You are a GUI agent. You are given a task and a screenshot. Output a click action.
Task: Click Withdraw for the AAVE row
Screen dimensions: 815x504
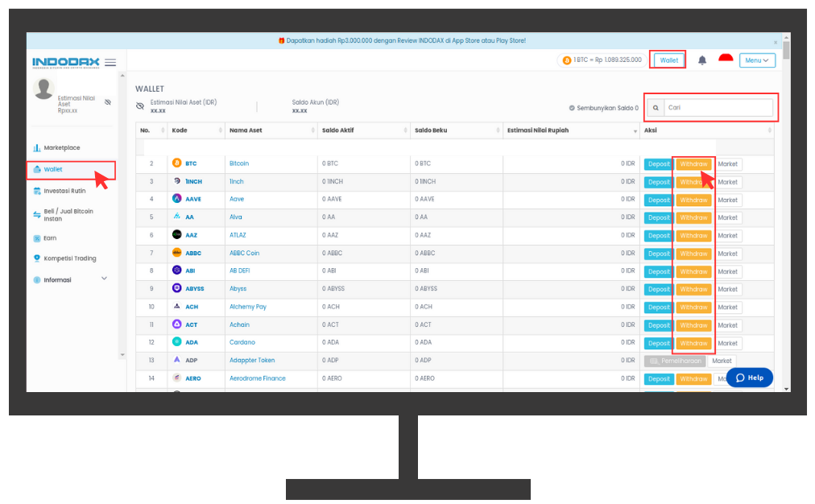coord(693,200)
